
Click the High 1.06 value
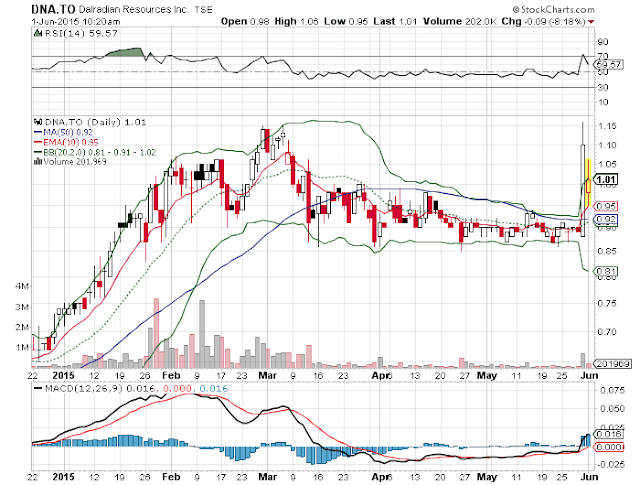pos(296,21)
